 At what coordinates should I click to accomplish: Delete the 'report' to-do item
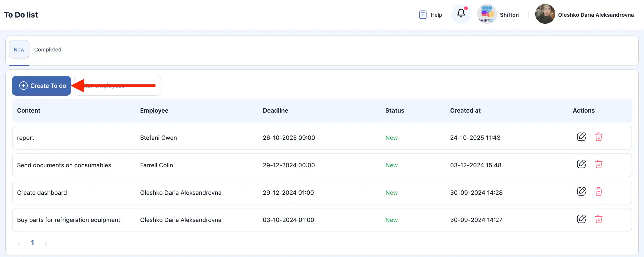click(598, 137)
